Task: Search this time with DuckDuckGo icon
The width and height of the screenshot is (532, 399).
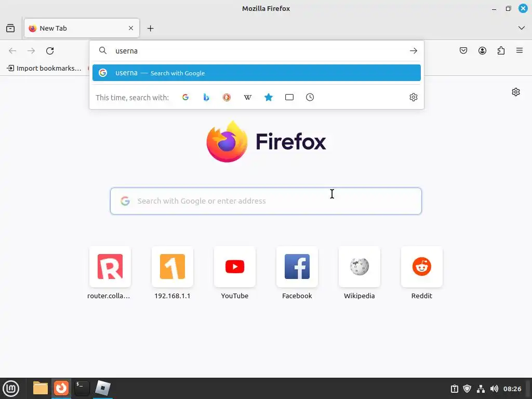Action: pos(227,97)
